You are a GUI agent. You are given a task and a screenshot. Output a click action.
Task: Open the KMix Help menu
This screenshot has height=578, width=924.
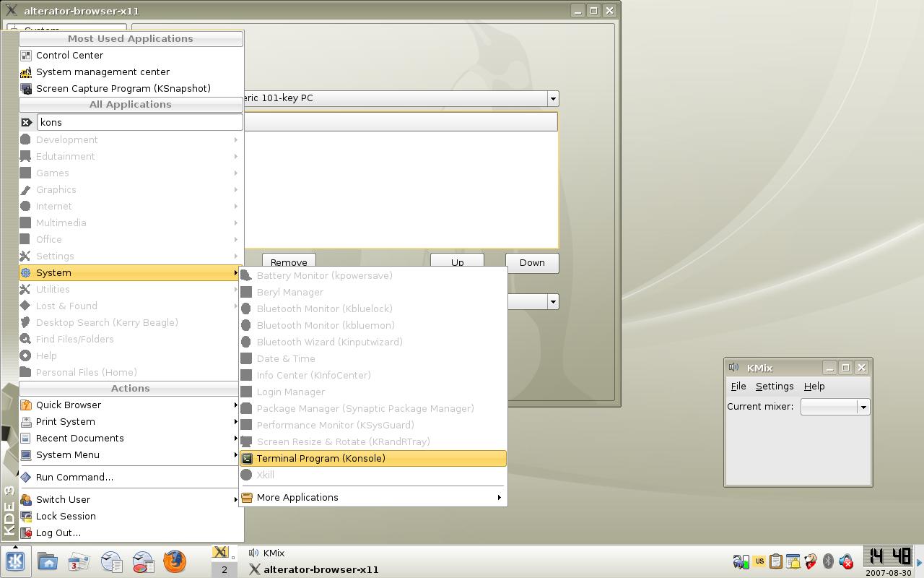[x=814, y=386]
